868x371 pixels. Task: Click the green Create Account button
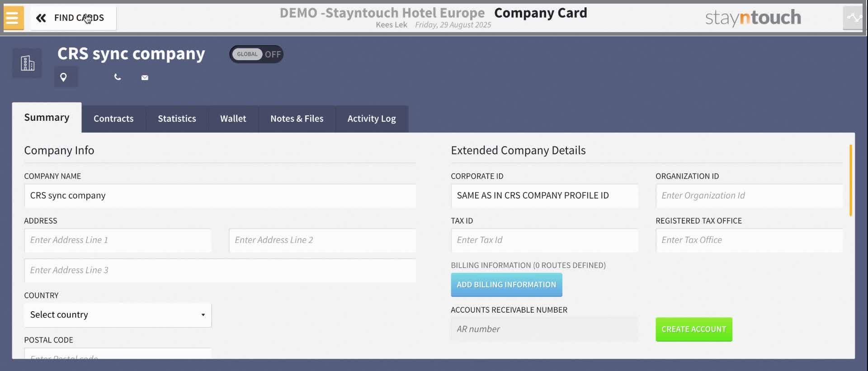(x=694, y=329)
